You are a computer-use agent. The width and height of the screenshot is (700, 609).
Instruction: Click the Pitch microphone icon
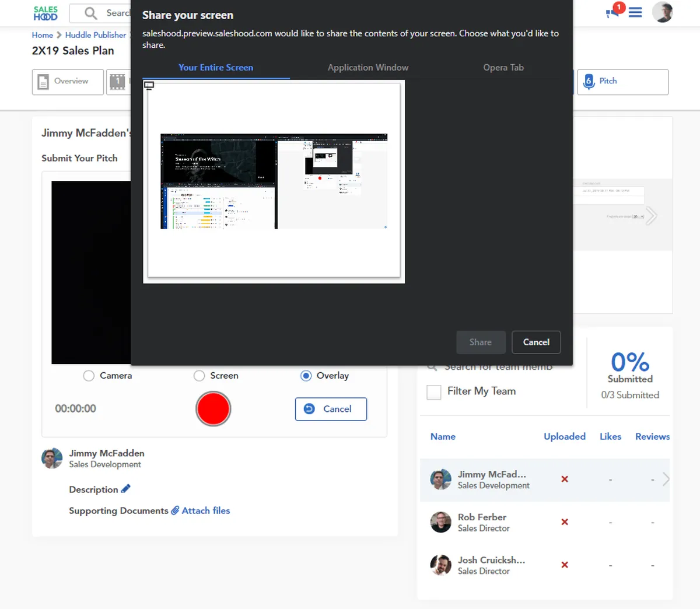point(589,82)
